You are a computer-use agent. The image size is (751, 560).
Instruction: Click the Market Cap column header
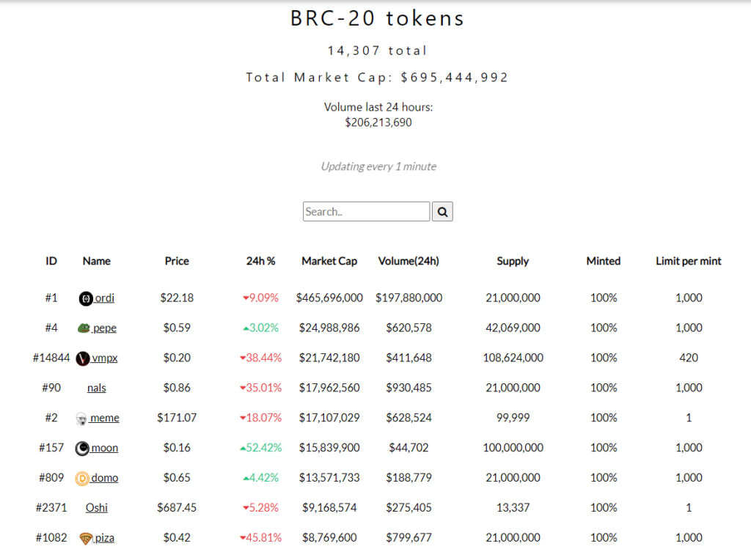329,261
